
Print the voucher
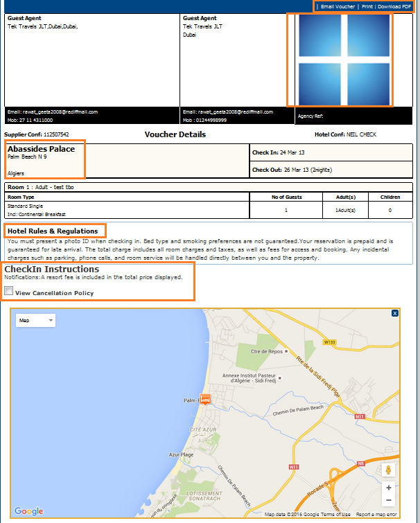click(367, 6)
